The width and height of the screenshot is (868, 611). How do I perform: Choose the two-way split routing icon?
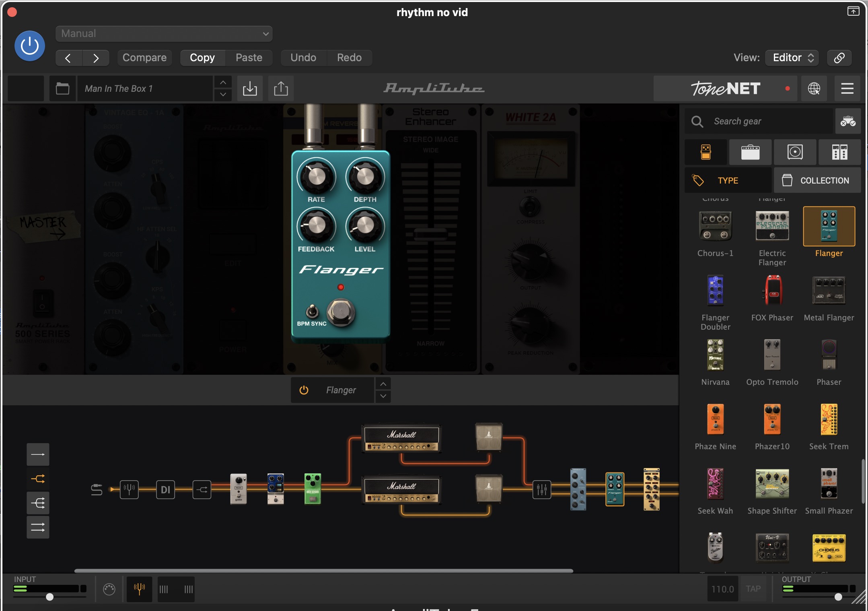tap(38, 479)
